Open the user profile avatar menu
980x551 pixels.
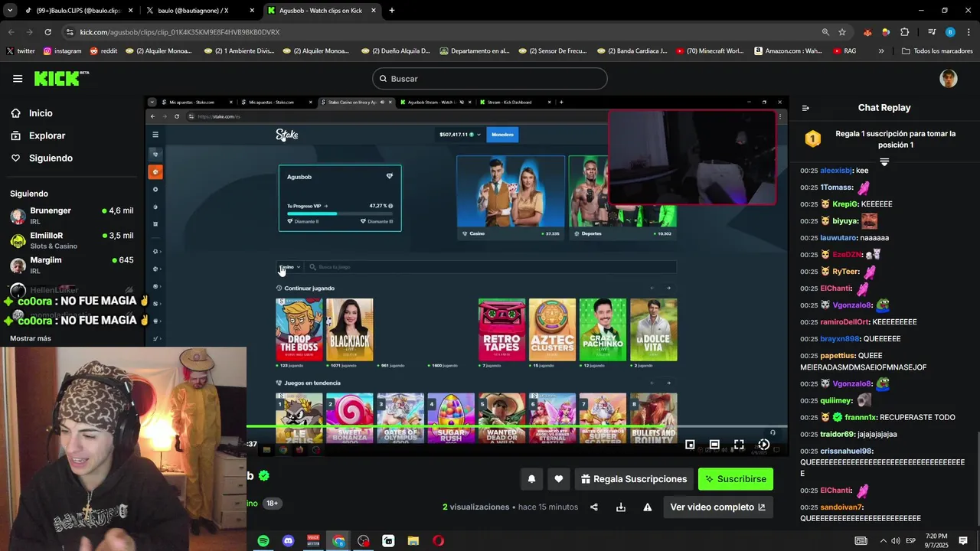pyautogui.click(x=949, y=78)
